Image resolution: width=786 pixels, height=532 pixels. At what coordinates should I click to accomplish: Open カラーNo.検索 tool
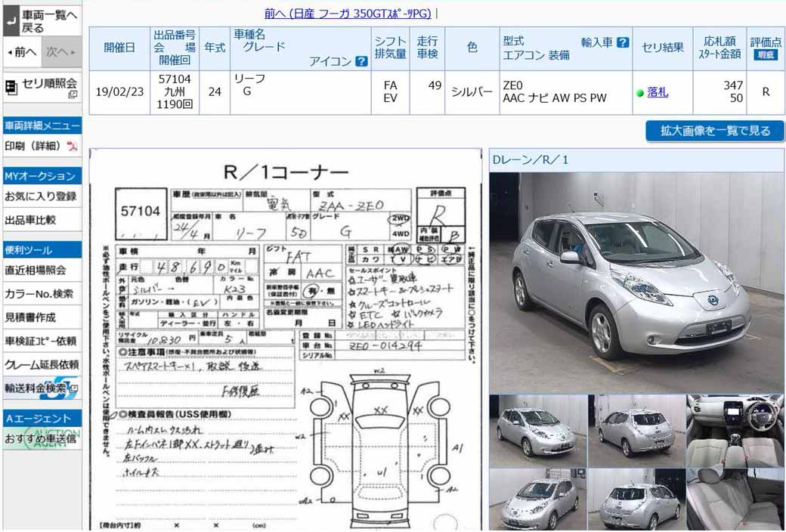coord(42,294)
